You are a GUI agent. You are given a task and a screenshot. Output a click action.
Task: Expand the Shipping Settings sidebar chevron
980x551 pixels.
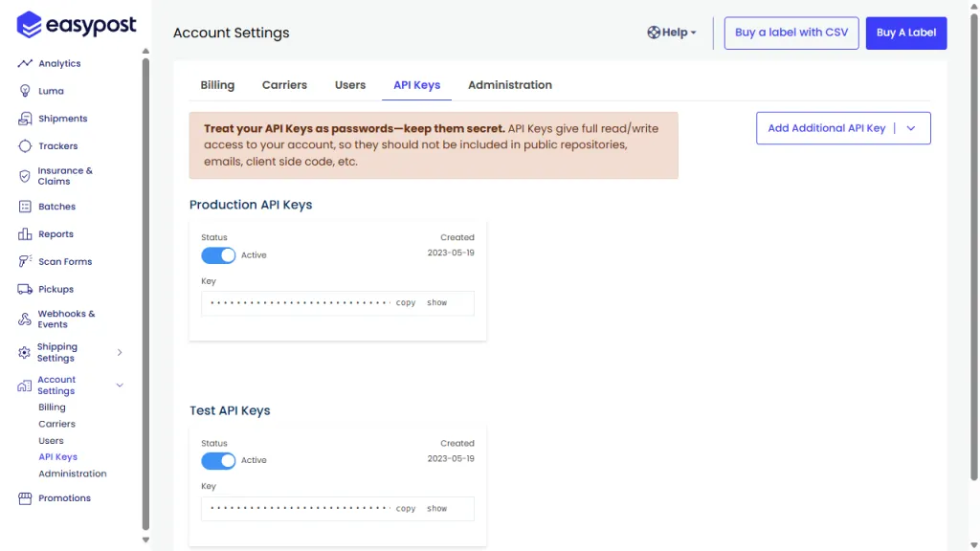[x=120, y=352]
